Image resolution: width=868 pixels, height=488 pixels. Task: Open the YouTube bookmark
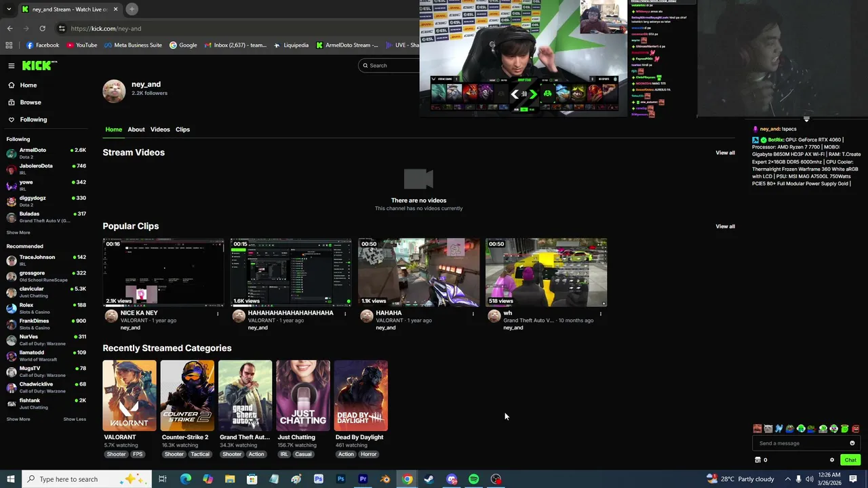pos(82,45)
